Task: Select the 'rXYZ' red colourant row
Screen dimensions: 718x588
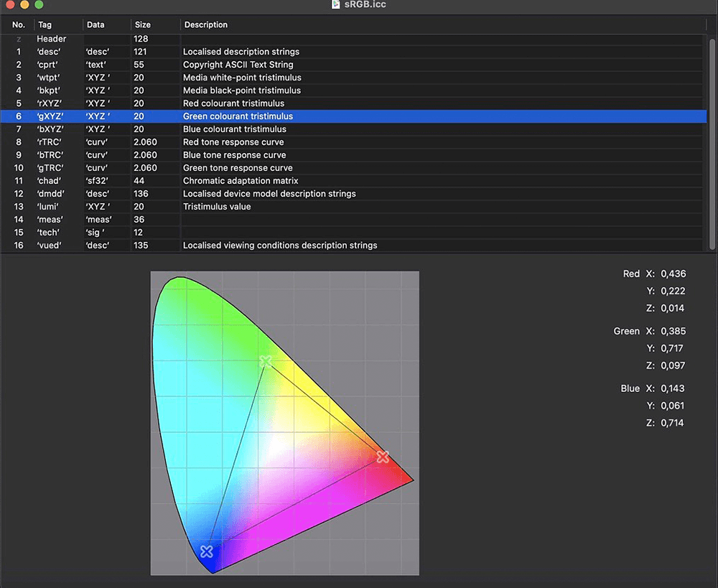Action: pos(353,103)
